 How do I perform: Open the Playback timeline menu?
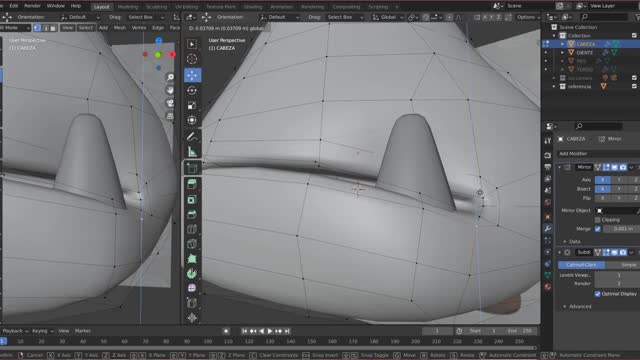pos(15,331)
